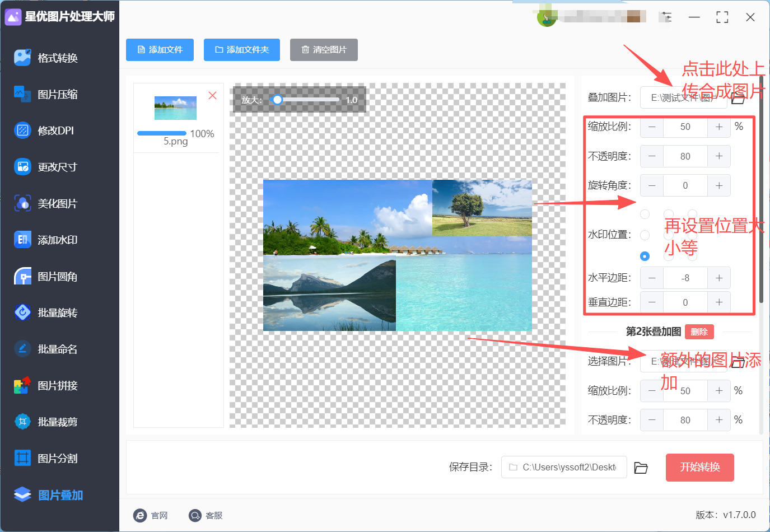Browse for the 保存目录 output folder
The image size is (770, 532).
tap(641, 468)
